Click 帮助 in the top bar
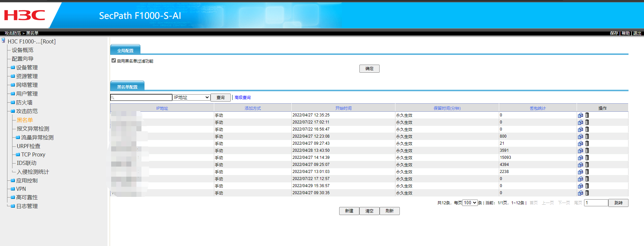Image resolution: width=644 pixels, height=246 pixels. (626, 33)
